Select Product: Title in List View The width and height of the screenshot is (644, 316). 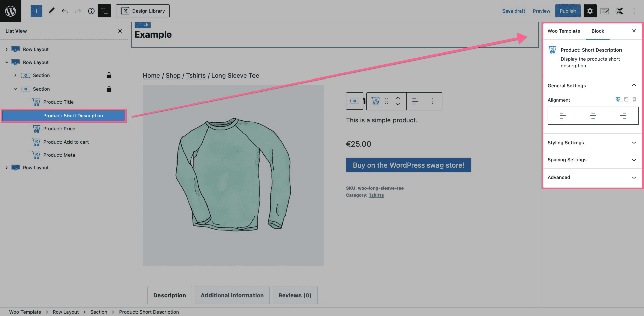58,102
